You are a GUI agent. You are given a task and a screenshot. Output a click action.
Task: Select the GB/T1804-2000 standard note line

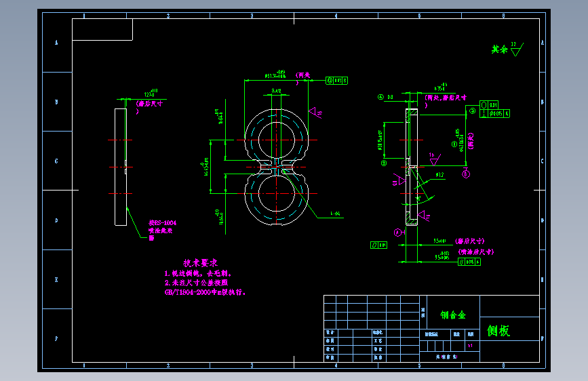(205, 292)
